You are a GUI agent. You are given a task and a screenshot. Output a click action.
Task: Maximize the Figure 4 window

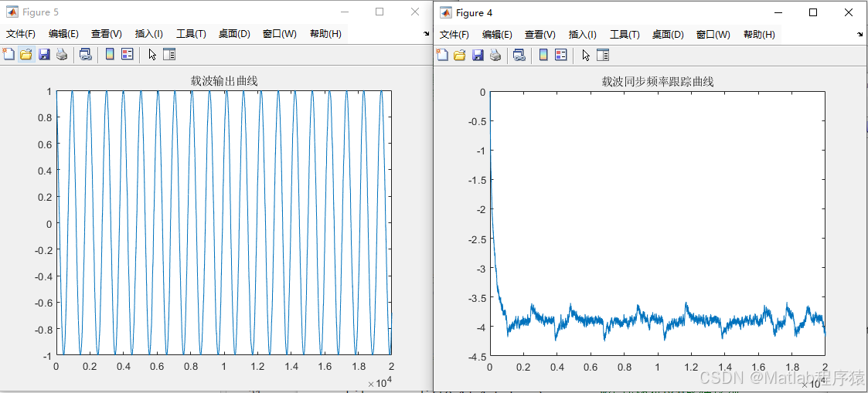[813, 12]
